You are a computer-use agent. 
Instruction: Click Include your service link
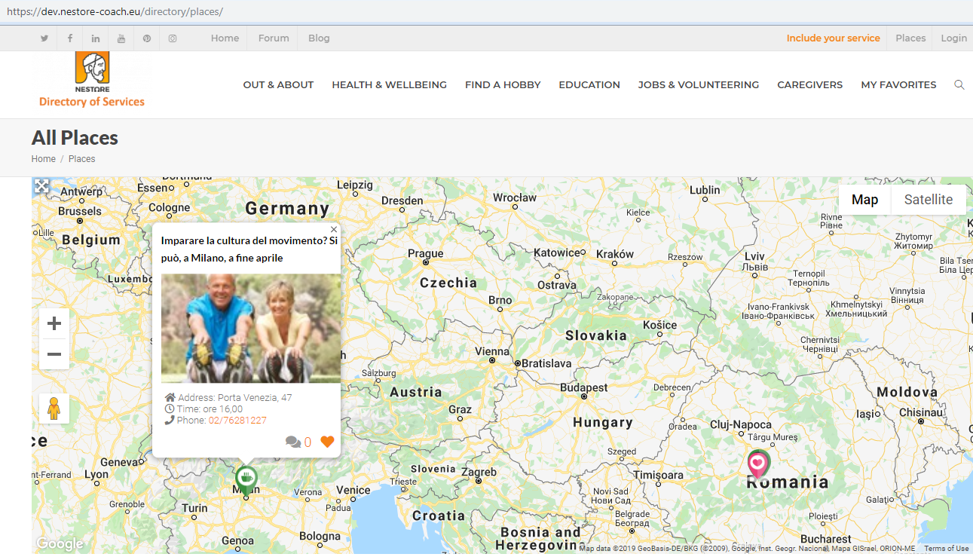coord(833,38)
